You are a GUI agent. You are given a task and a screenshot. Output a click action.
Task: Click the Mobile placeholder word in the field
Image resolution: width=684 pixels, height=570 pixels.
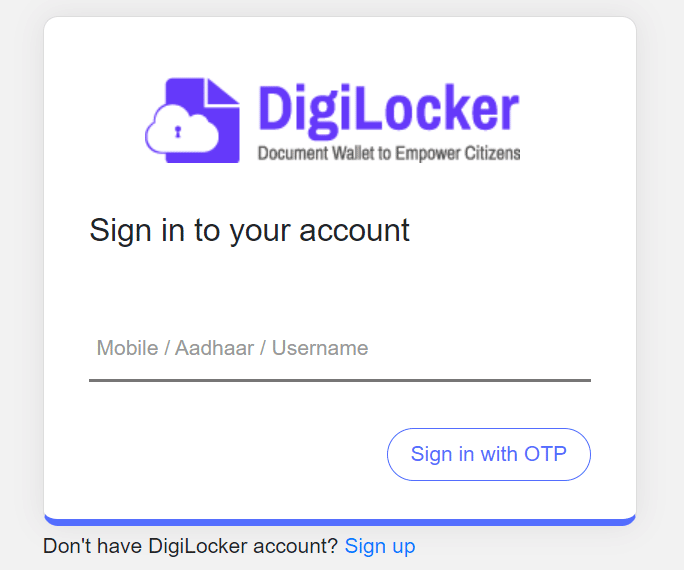pos(127,349)
